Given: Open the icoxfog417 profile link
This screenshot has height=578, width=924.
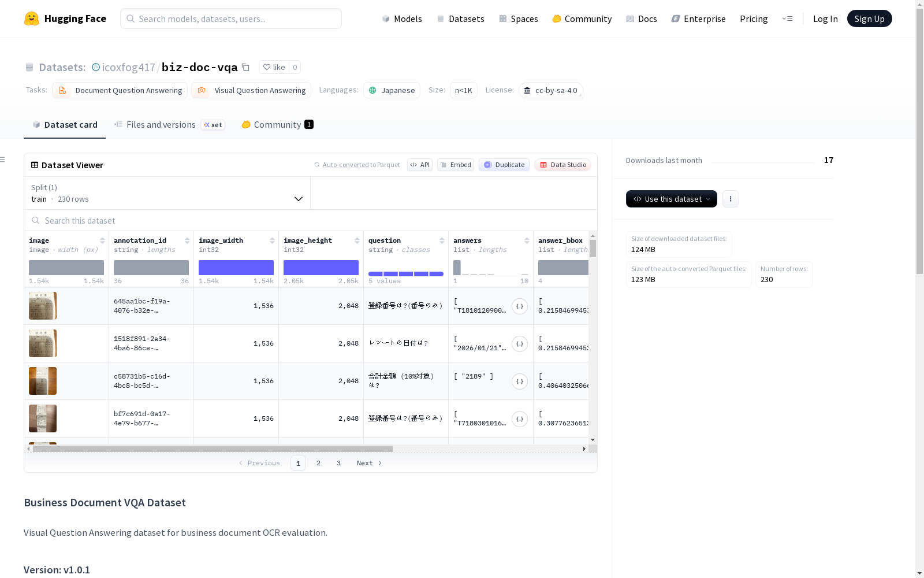Looking at the screenshot, I should (x=128, y=67).
